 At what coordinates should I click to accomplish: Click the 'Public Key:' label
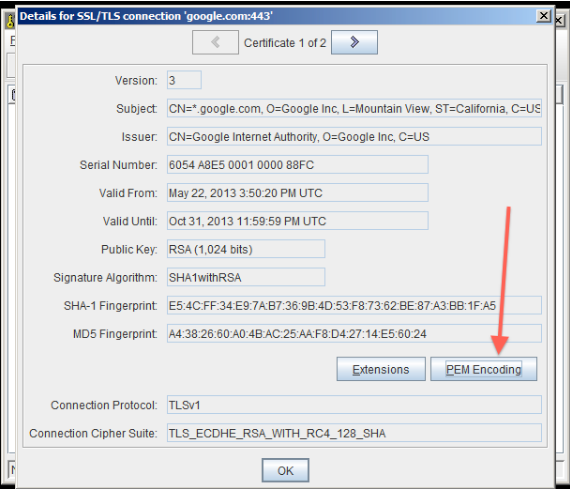point(129,249)
